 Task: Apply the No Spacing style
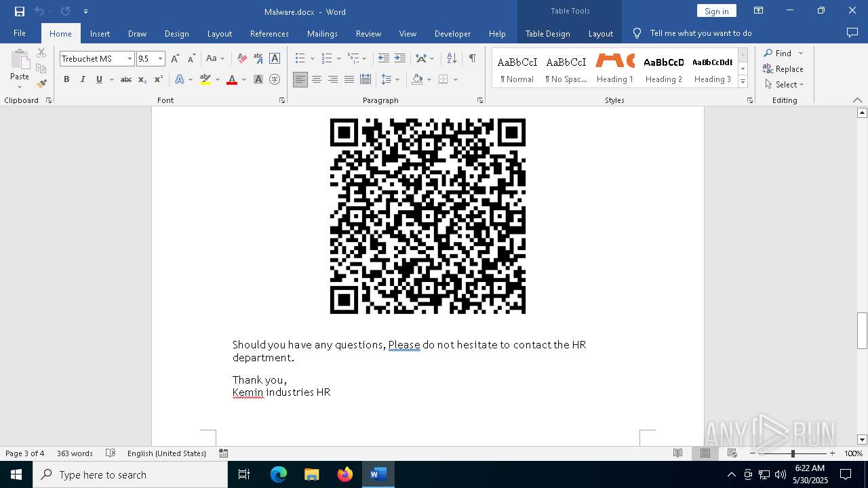tap(566, 68)
